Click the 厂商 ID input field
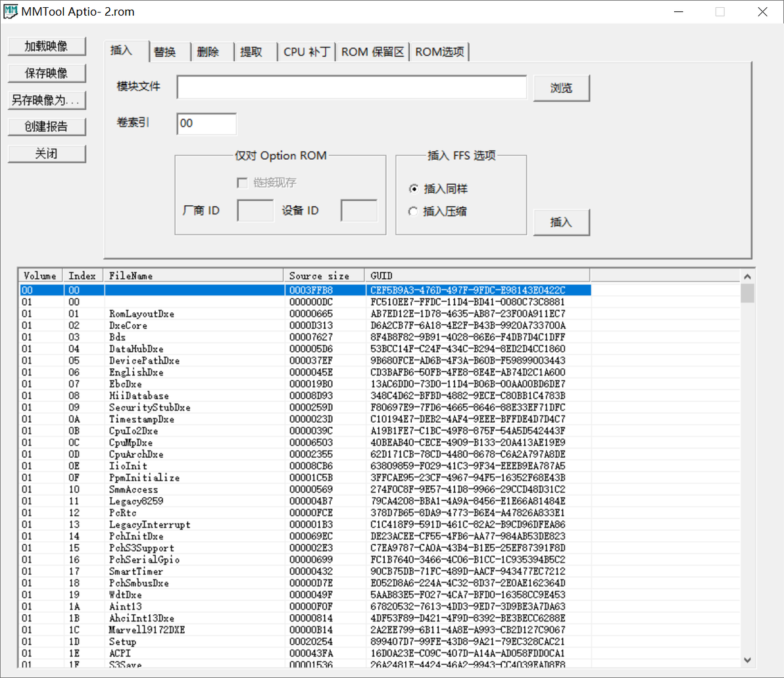784x678 pixels. (x=255, y=210)
